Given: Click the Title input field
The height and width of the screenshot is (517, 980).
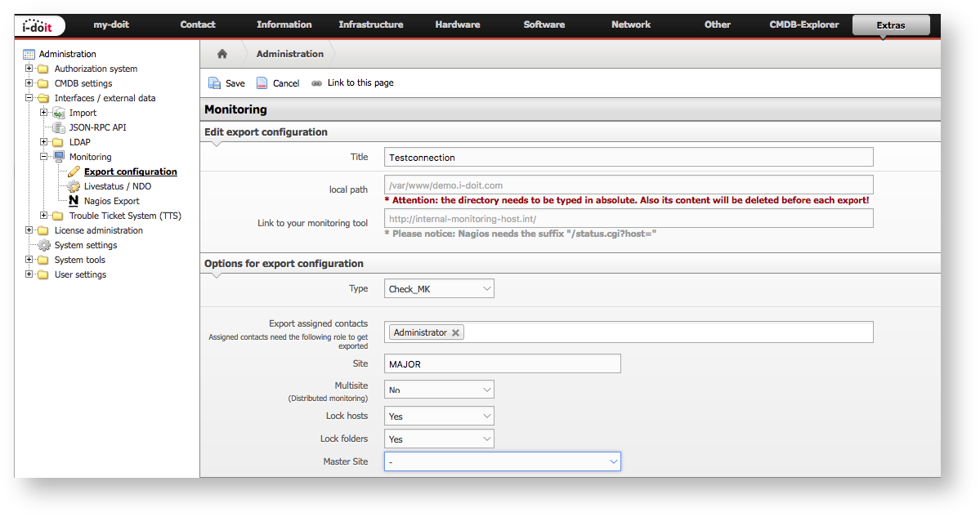Looking at the screenshot, I should click(629, 158).
